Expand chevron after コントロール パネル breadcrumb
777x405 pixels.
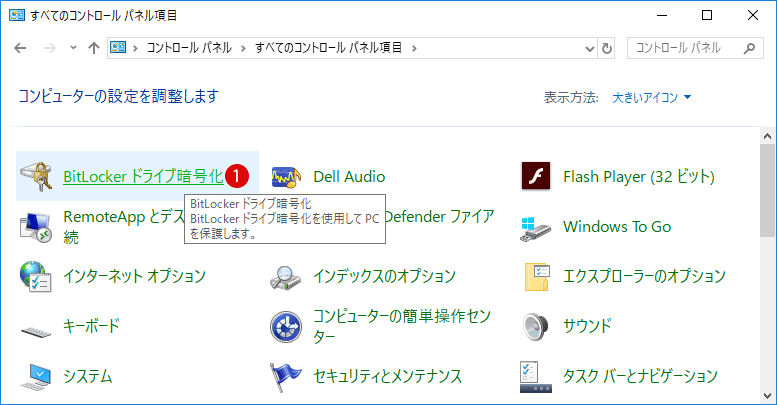pos(243,48)
